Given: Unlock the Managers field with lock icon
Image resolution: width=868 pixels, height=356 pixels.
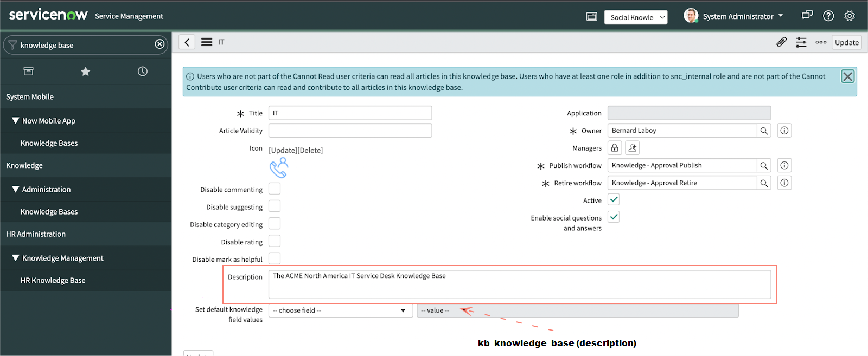Looking at the screenshot, I should tap(615, 148).
